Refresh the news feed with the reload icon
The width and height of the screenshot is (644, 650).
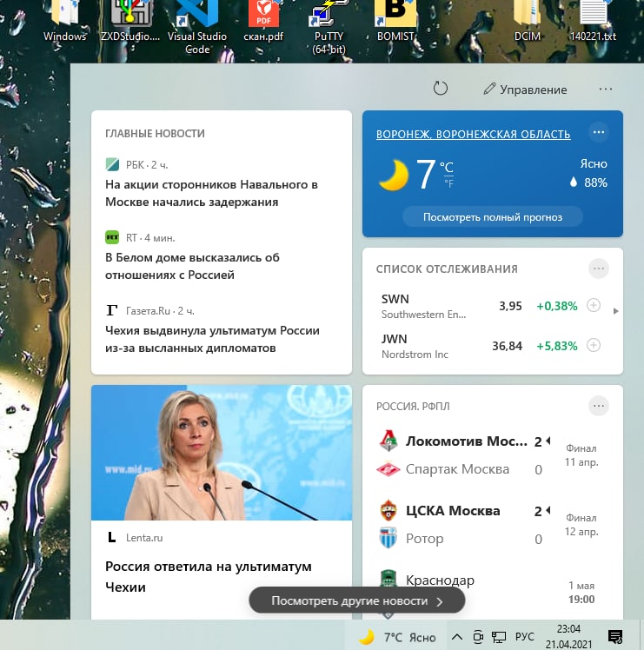[440, 89]
